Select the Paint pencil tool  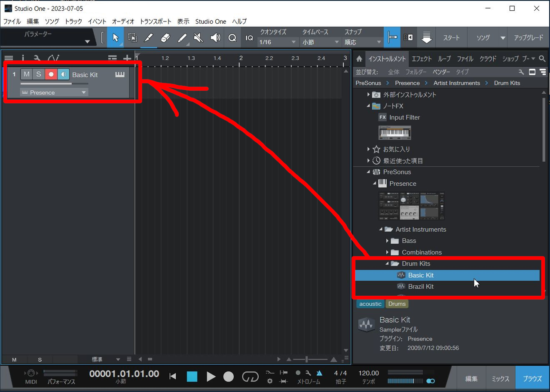182,38
